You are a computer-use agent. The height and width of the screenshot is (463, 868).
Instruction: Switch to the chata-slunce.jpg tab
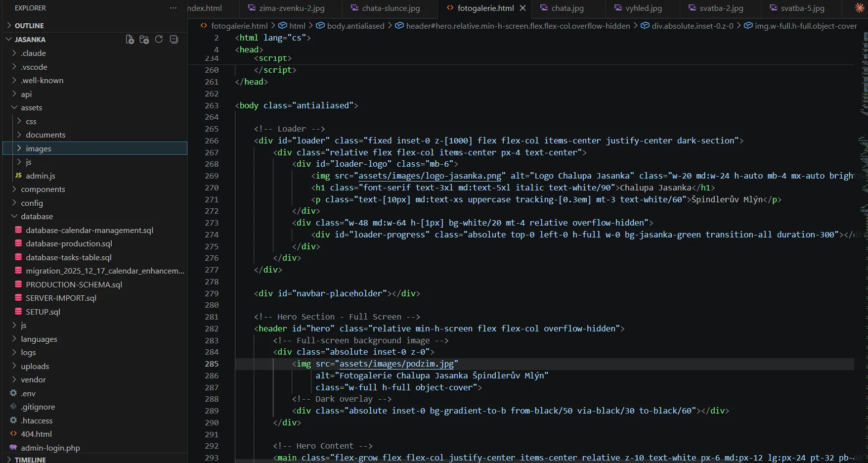391,8
